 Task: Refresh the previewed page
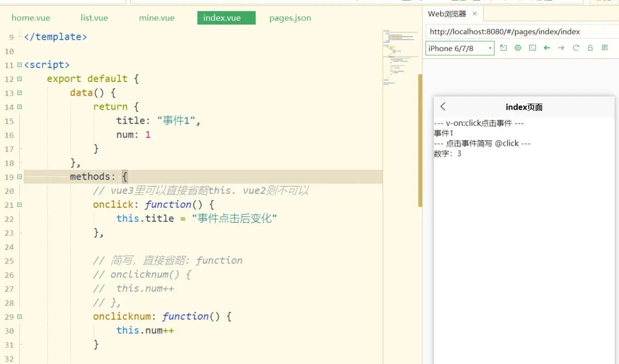tap(576, 47)
